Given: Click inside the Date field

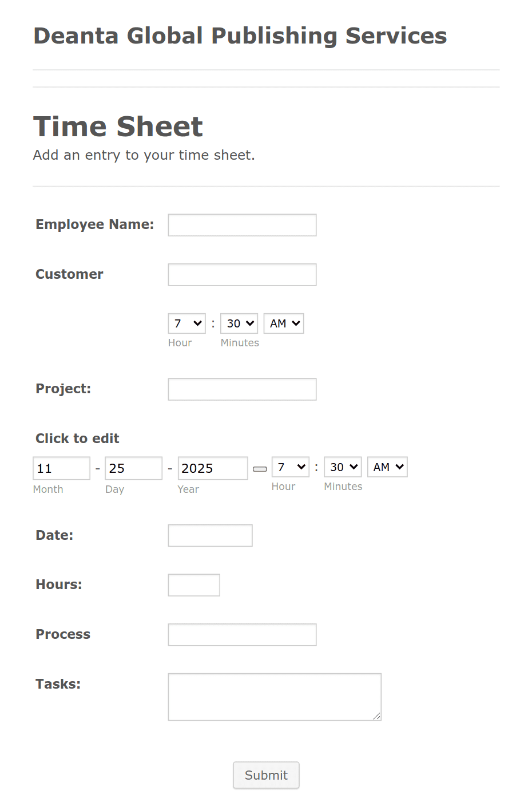Looking at the screenshot, I should 209,535.
